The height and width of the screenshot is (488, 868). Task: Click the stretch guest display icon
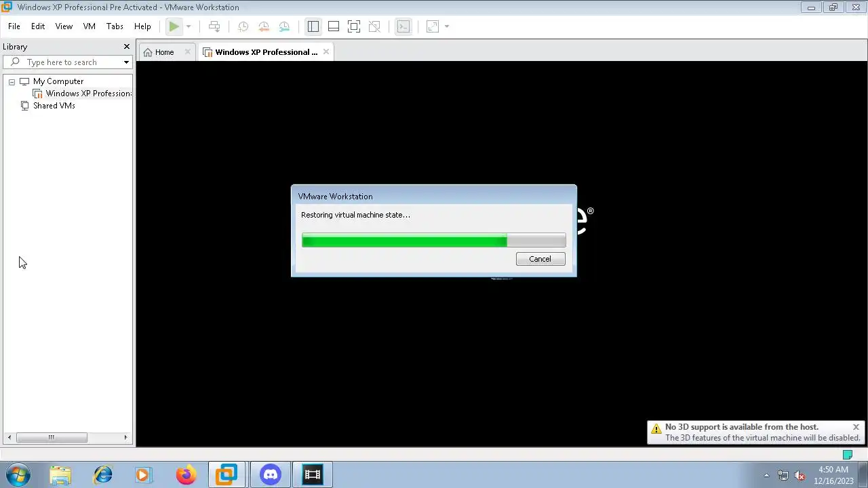[x=433, y=26]
